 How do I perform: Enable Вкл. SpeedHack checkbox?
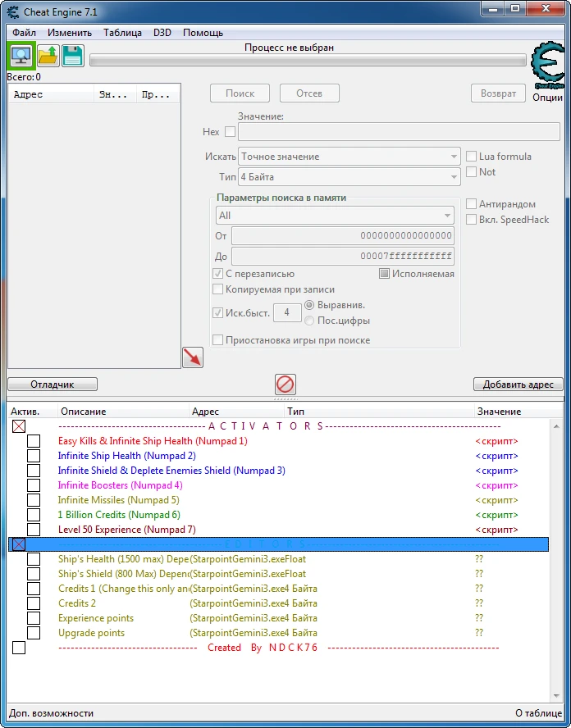[x=471, y=220]
